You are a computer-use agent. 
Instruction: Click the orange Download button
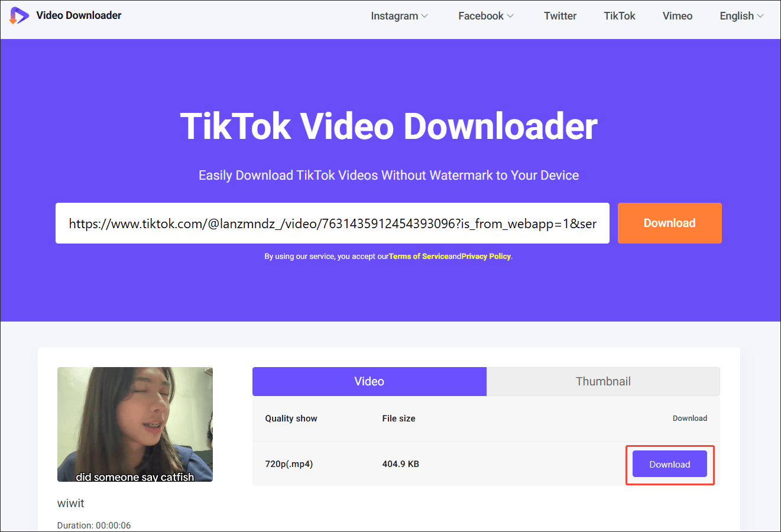[670, 223]
